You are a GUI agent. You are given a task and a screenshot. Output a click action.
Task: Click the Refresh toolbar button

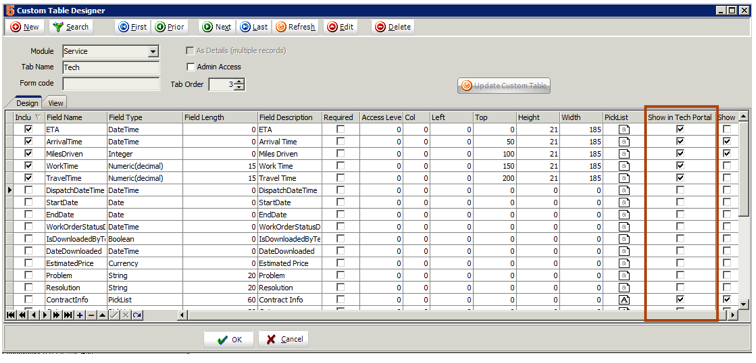coord(296,27)
